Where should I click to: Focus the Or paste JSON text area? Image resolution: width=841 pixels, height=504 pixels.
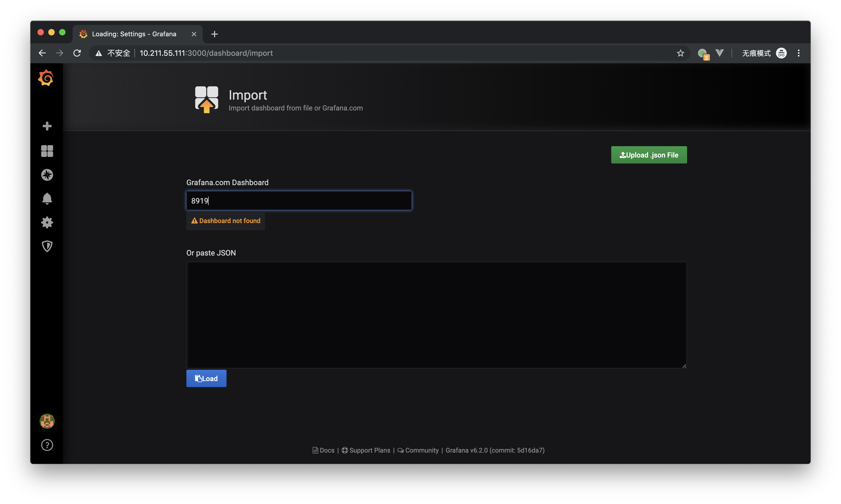(x=436, y=315)
